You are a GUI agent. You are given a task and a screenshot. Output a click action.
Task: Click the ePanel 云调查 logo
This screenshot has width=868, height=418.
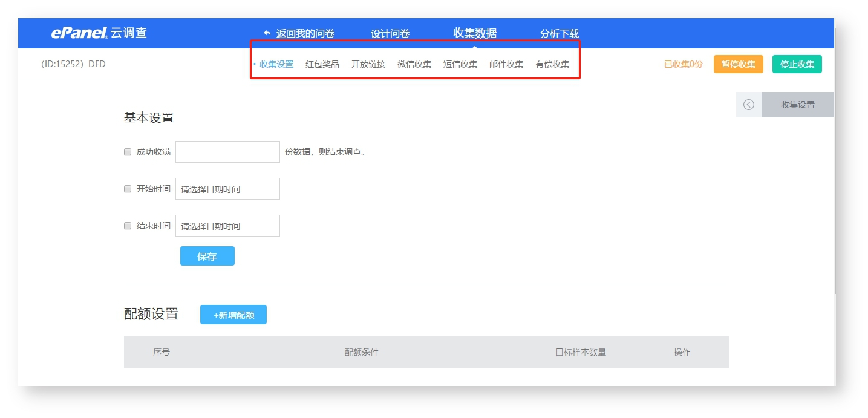click(99, 33)
